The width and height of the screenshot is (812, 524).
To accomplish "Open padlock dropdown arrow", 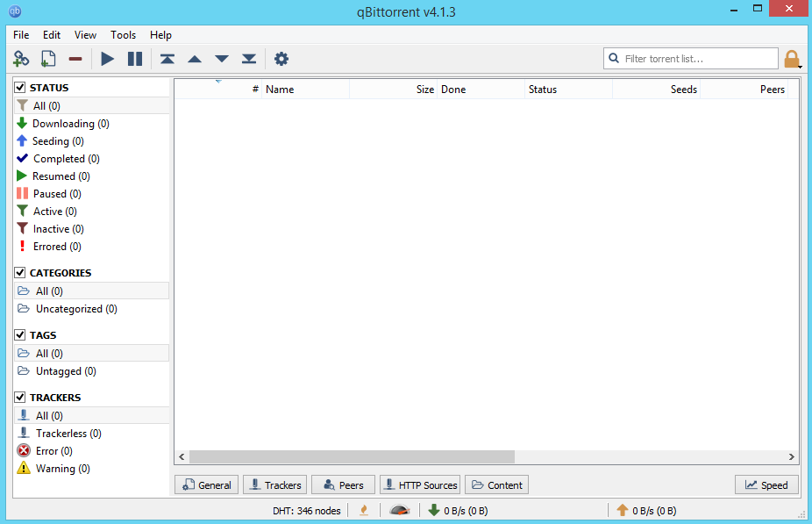I will [x=800, y=67].
